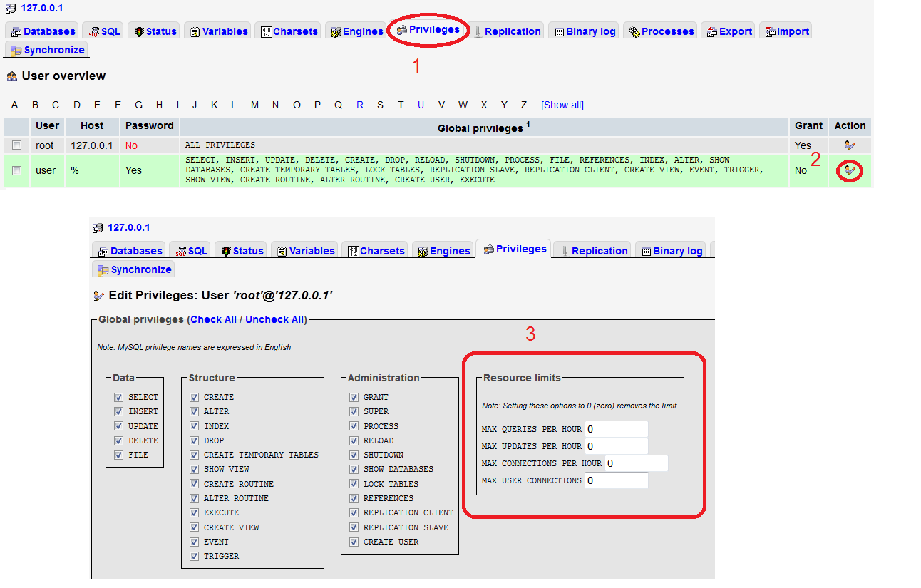Viewport: 921px width, 588px height.
Task: Open the Databases tab in top bar
Action: click(x=43, y=31)
